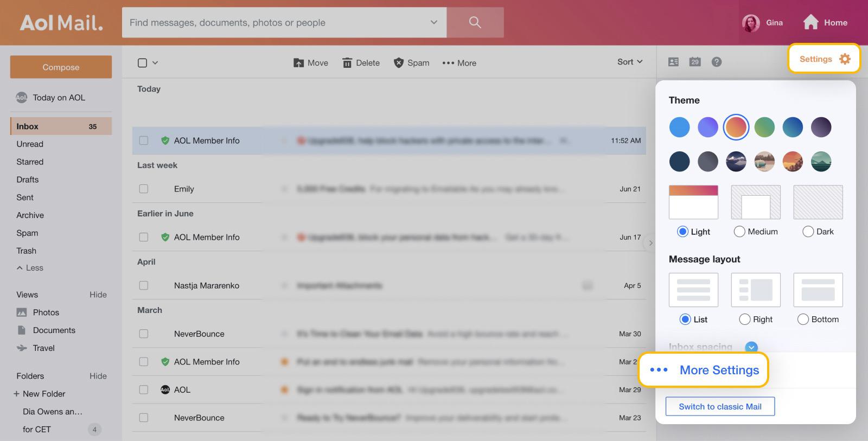Open the Drafts folder
The height and width of the screenshot is (441, 868).
28,180
